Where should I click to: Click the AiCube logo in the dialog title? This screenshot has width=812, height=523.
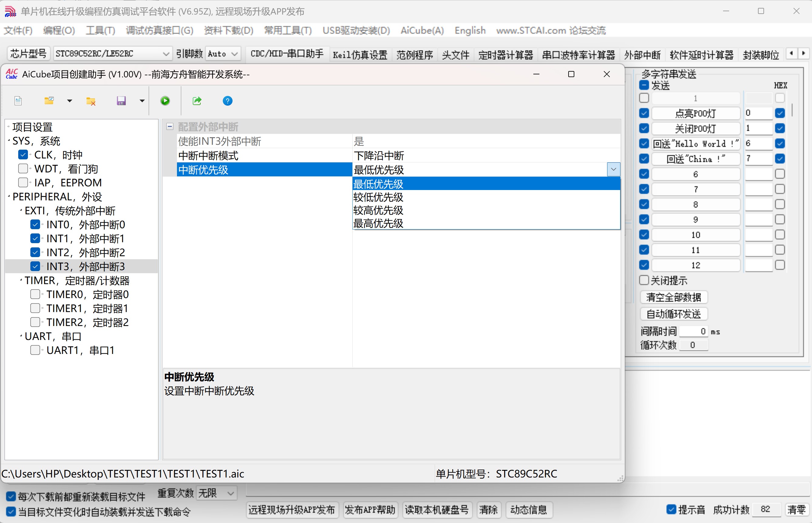12,74
